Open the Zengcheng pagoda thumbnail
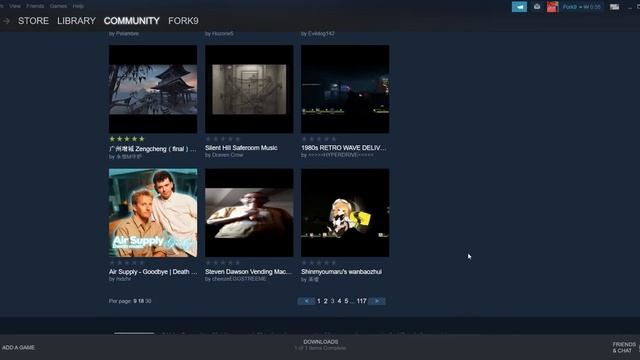The width and height of the screenshot is (640, 360). [x=153, y=89]
